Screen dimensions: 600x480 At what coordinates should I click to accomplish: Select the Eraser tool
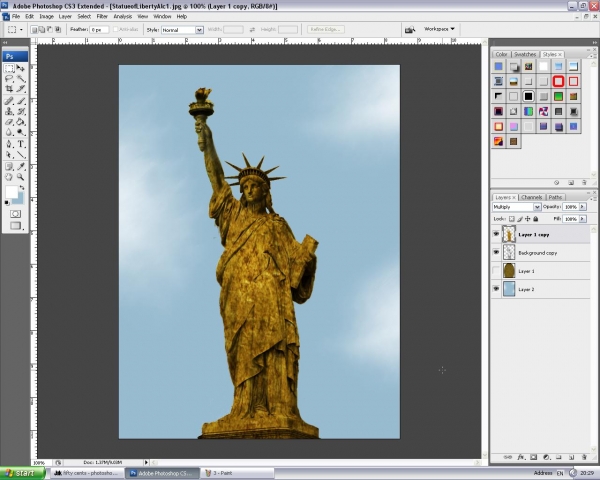9,122
